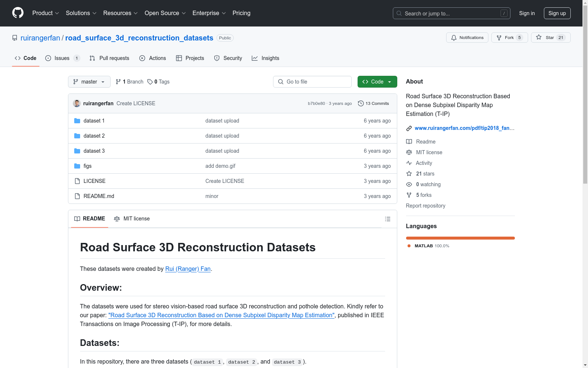Click ruirangerfan's avatar image
The image size is (588, 368).
pyautogui.click(x=77, y=103)
